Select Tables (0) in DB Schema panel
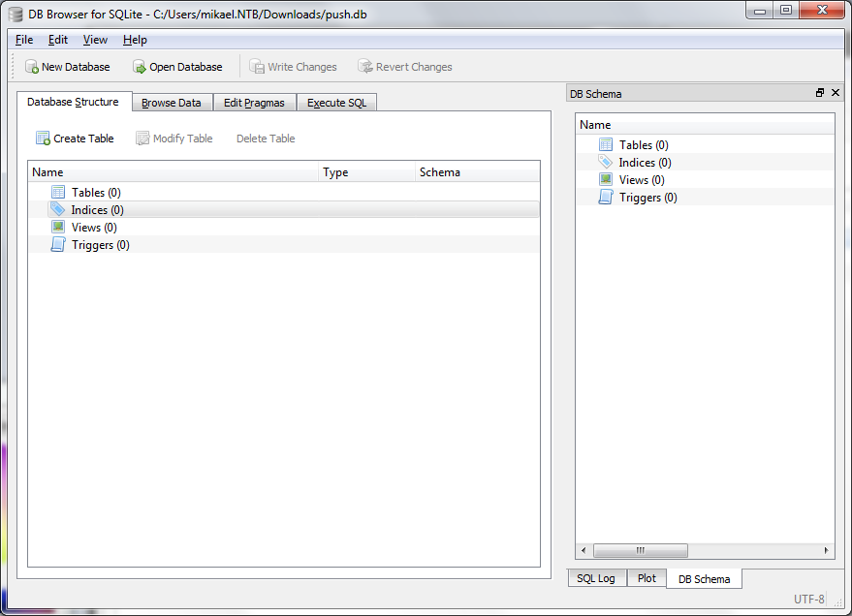The image size is (852, 616). [705, 144]
